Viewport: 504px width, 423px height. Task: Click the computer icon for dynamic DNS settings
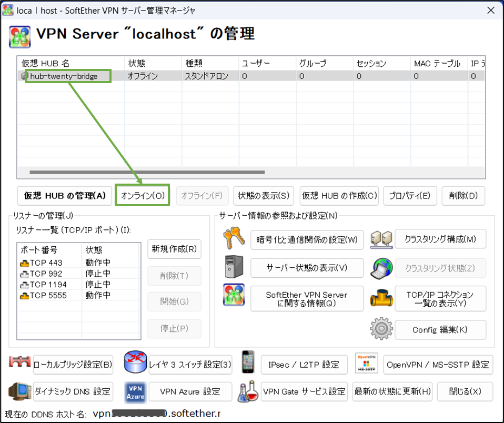click(19, 391)
